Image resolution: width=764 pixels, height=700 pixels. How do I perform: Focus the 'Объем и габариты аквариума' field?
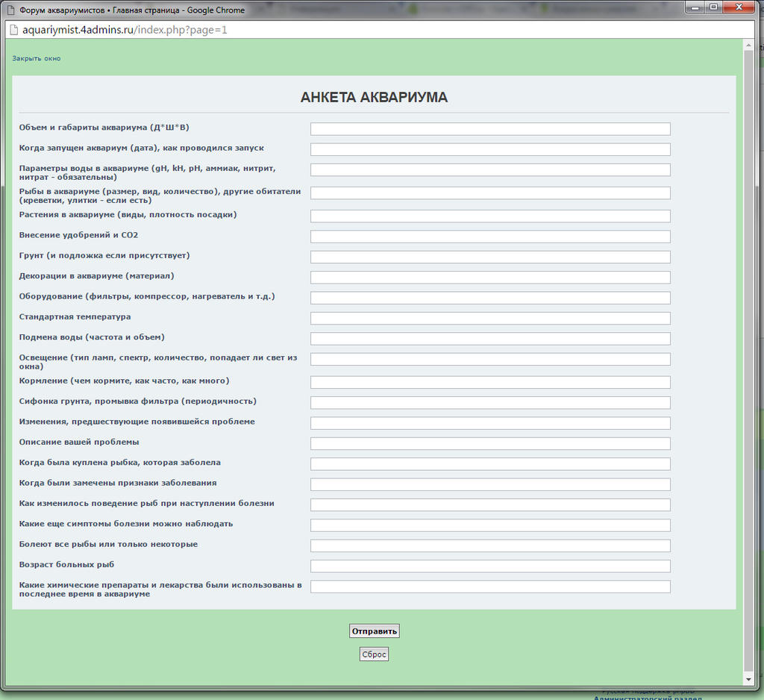[489, 129]
